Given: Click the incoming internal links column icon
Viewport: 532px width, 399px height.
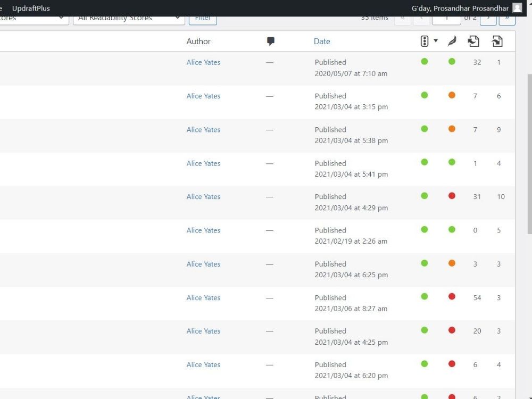Looking at the screenshot, I should (x=497, y=41).
